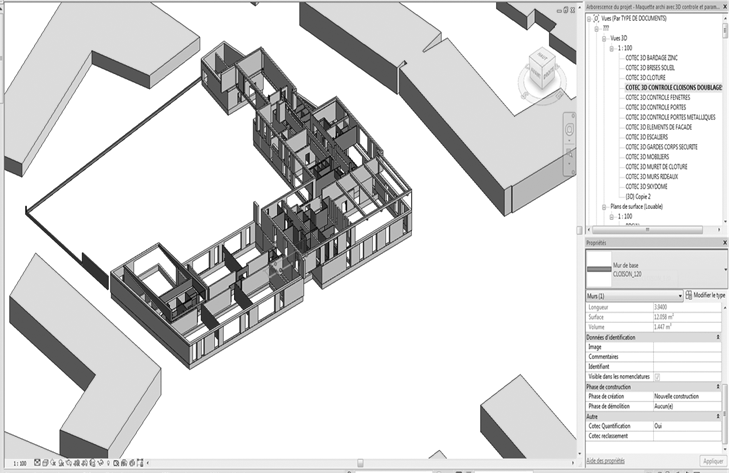Screen dimensions: 729x473
Task: Click the Mur de base type preview
Action: 603,268
